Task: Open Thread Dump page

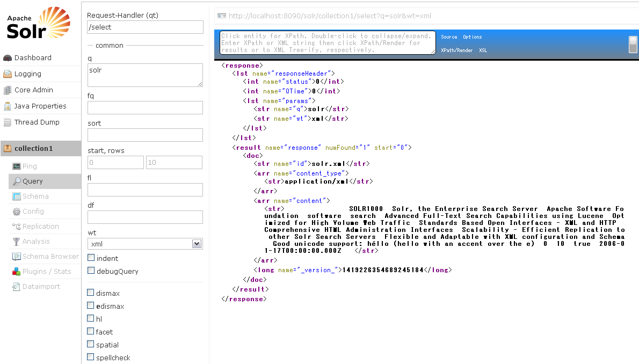Action: tap(37, 122)
